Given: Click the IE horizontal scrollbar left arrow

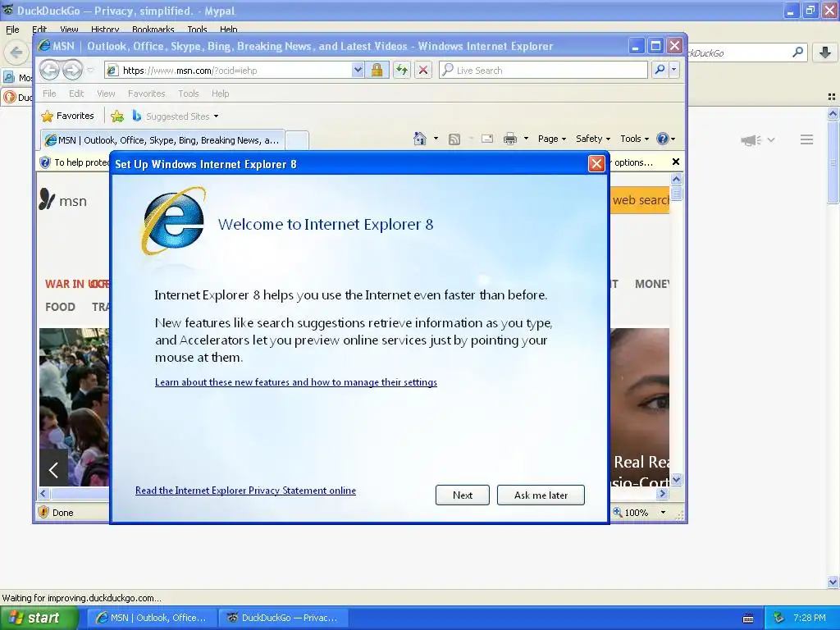Looking at the screenshot, I should tap(44, 493).
